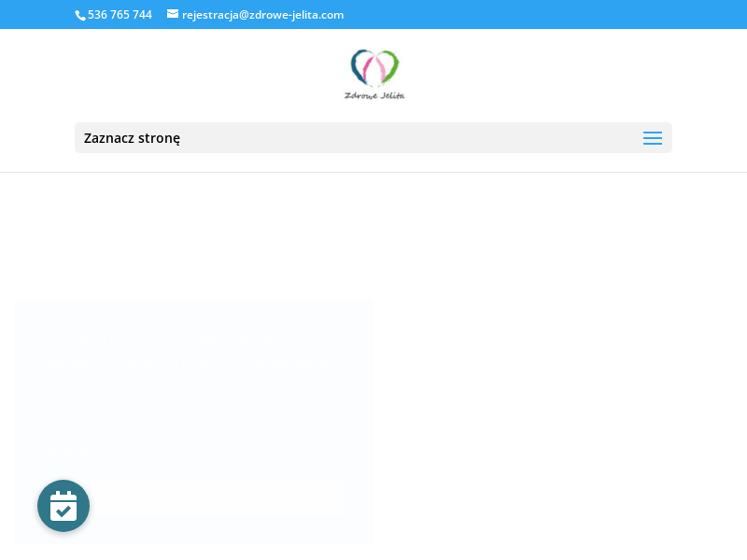The image size is (747, 560).
Task: Click the floating calendar booking icon
Action: click(63, 506)
